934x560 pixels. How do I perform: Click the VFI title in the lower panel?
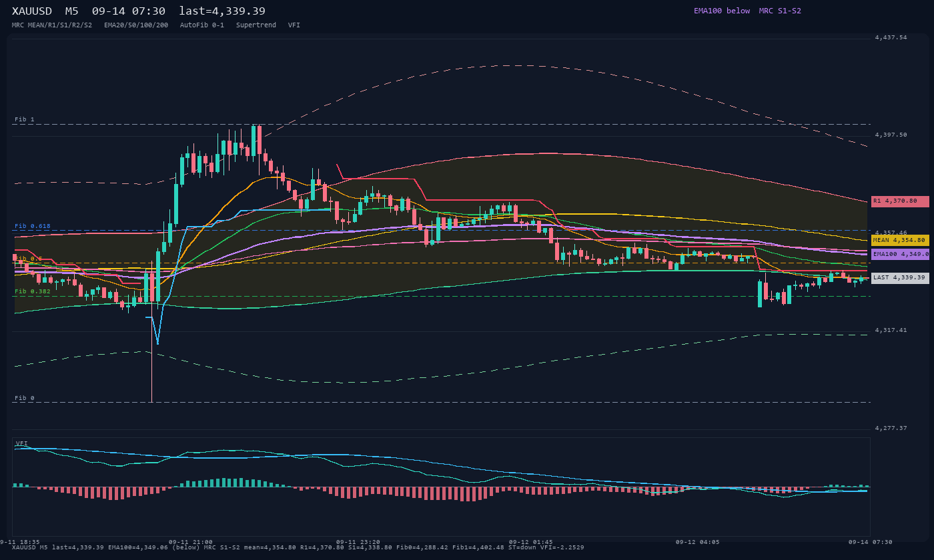(22, 443)
